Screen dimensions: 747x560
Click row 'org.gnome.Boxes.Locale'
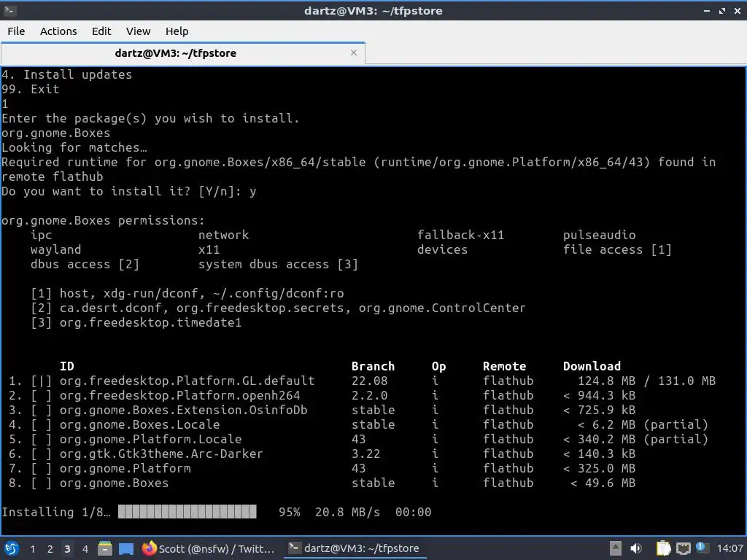358,425
